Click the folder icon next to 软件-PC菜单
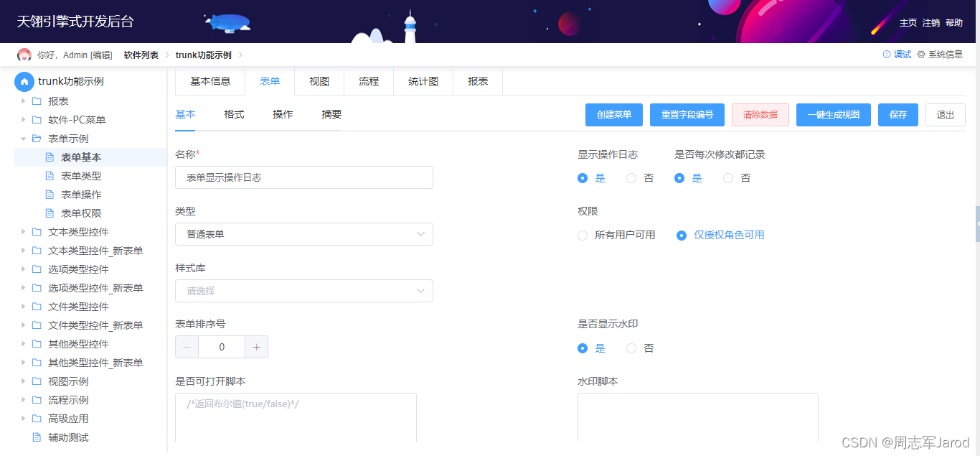980x456 pixels. 37,120
